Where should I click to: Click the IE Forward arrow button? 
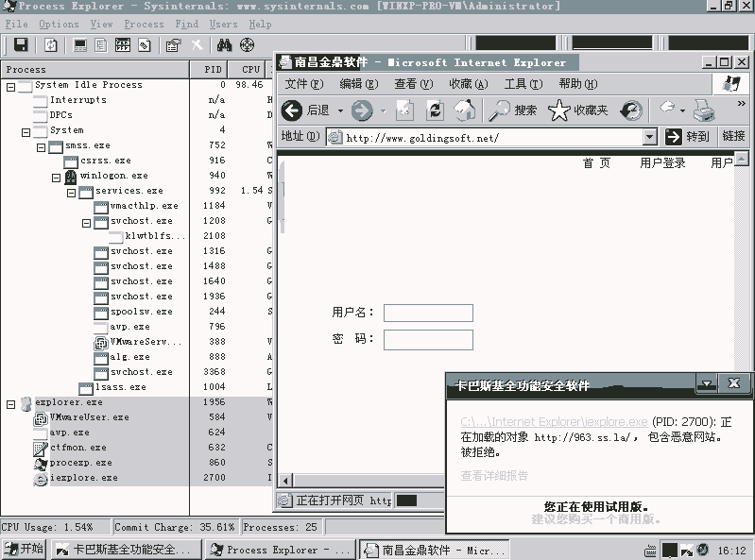[362, 110]
